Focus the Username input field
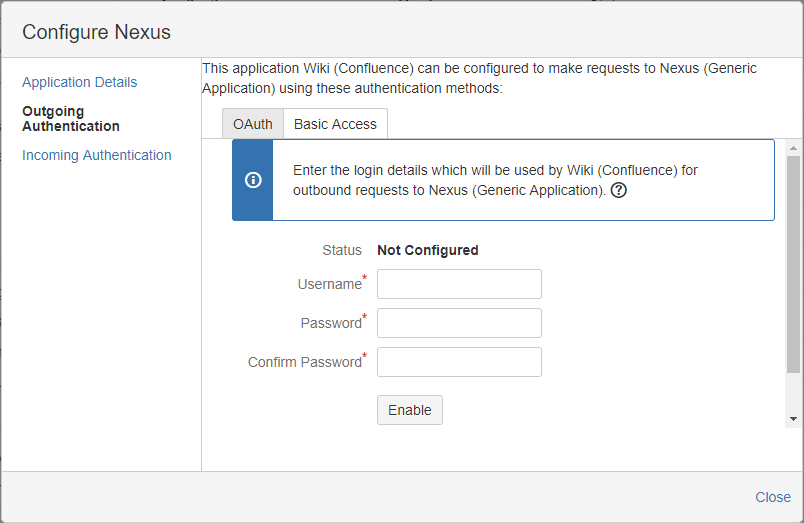Image resolution: width=804 pixels, height=523 pixels. [459, 284]
